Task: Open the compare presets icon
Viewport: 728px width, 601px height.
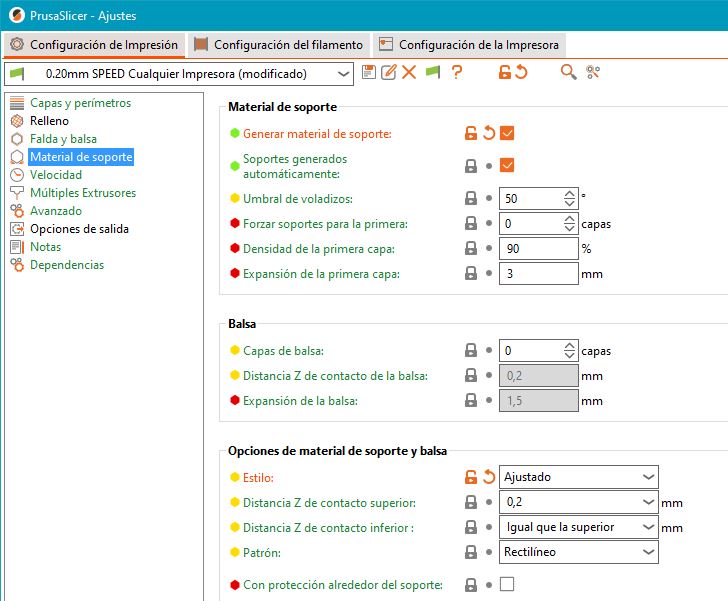Action: [x=593, y=72]
